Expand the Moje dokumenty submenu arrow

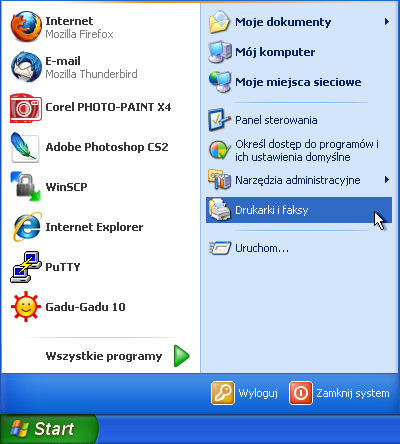387,22
